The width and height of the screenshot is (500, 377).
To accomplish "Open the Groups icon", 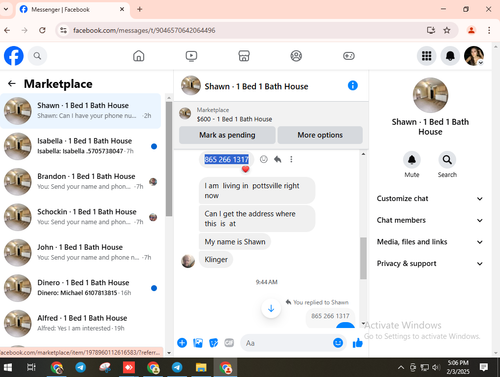I will (296, 56).
